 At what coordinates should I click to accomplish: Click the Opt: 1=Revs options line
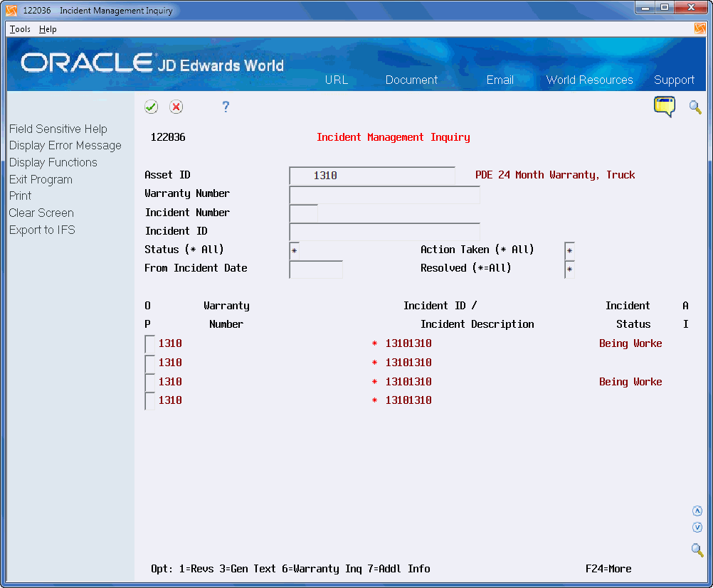[x=290, y=569]
